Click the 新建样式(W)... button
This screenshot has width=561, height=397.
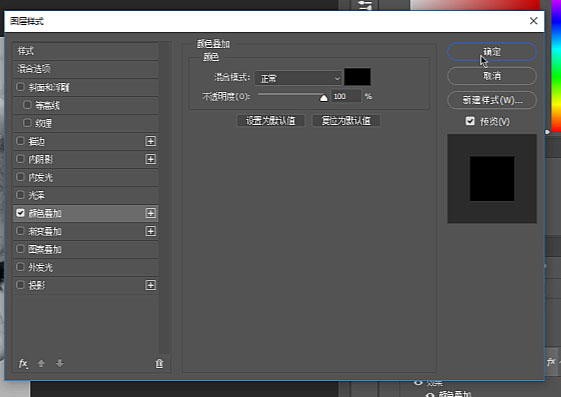click(x=492, y=100)
